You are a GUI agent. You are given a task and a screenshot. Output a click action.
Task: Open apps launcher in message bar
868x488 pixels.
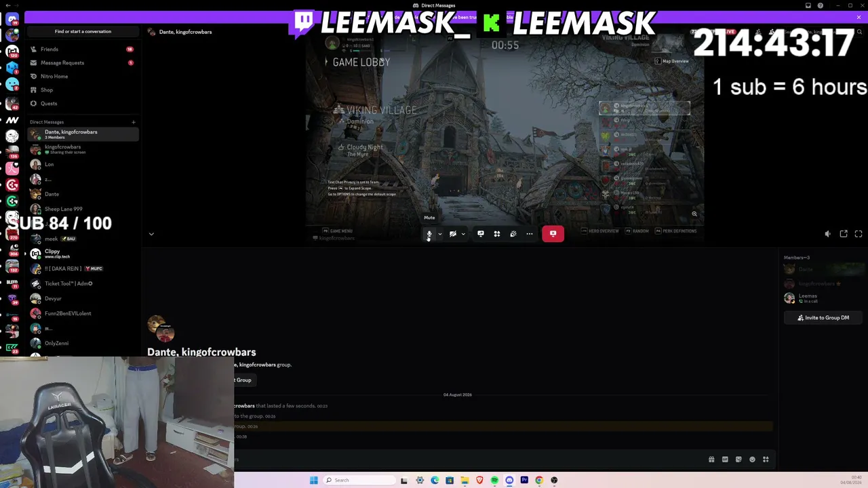pos(766,460)
